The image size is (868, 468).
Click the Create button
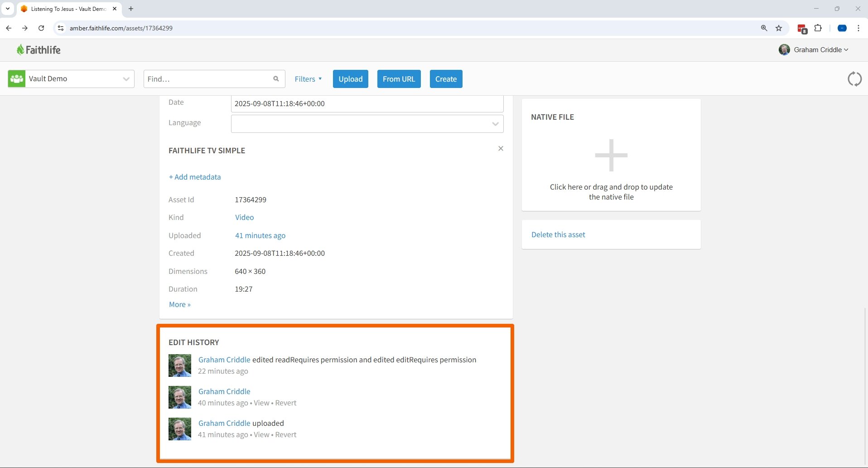click(x=446, y=79)
